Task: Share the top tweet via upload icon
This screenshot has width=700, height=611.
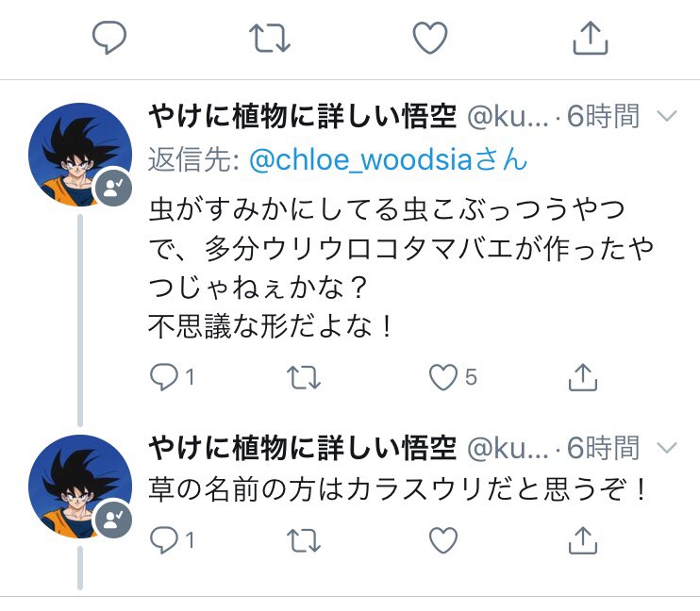Action: click(590, 38)
